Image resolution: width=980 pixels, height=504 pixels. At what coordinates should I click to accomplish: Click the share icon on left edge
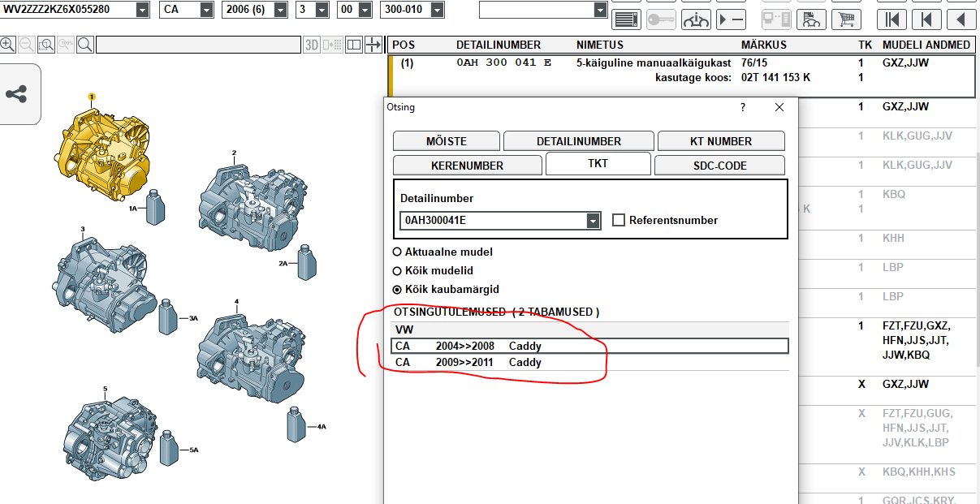16,94
